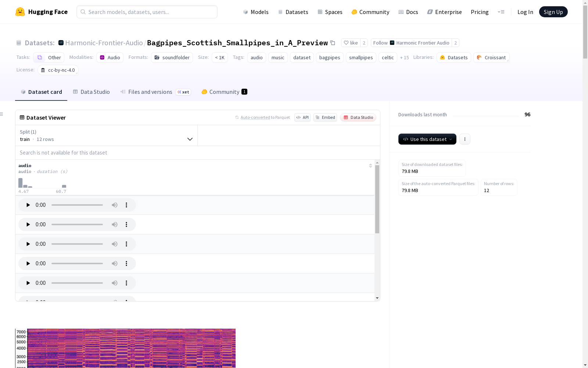588x368 pixels.
Task: Seek in the second audio progress bar
Action: pyautogui.click(x=77, y=224)
